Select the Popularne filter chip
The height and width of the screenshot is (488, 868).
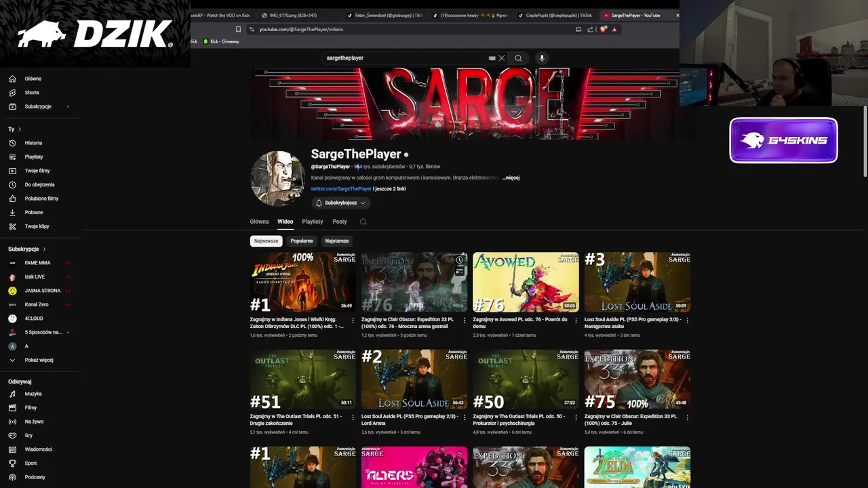(302, 241)
